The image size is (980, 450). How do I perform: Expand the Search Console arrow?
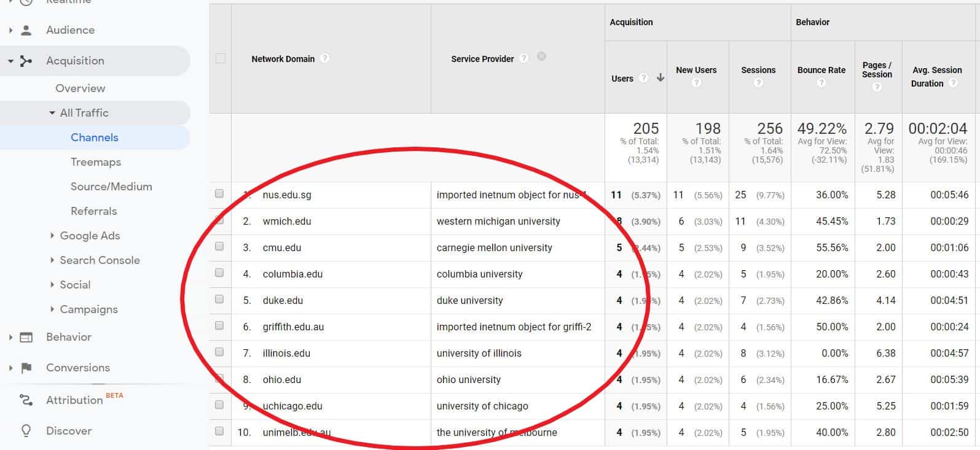pyautogui.click(x=52, y=260)
